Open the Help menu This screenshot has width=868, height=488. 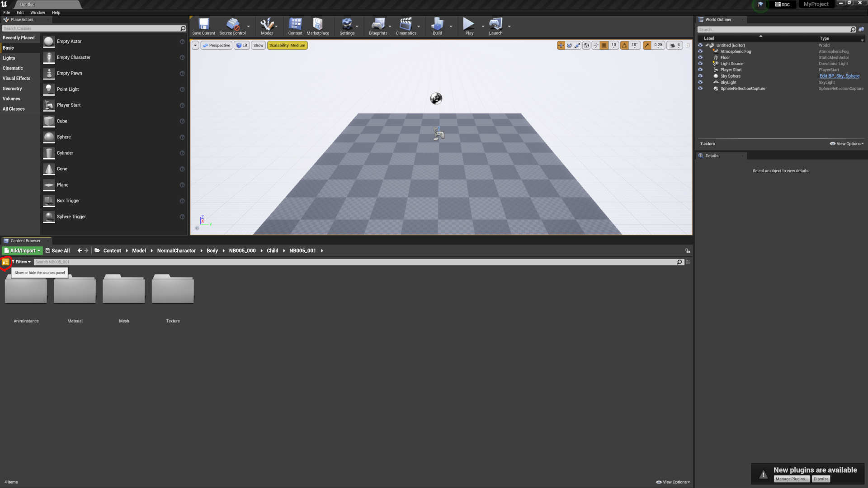56,13
